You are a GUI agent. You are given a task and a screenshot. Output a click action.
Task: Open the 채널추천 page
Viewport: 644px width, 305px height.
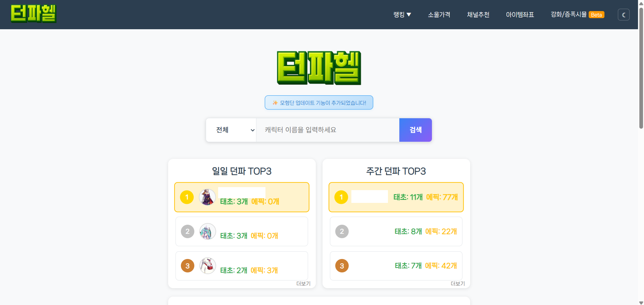point(478,15)
